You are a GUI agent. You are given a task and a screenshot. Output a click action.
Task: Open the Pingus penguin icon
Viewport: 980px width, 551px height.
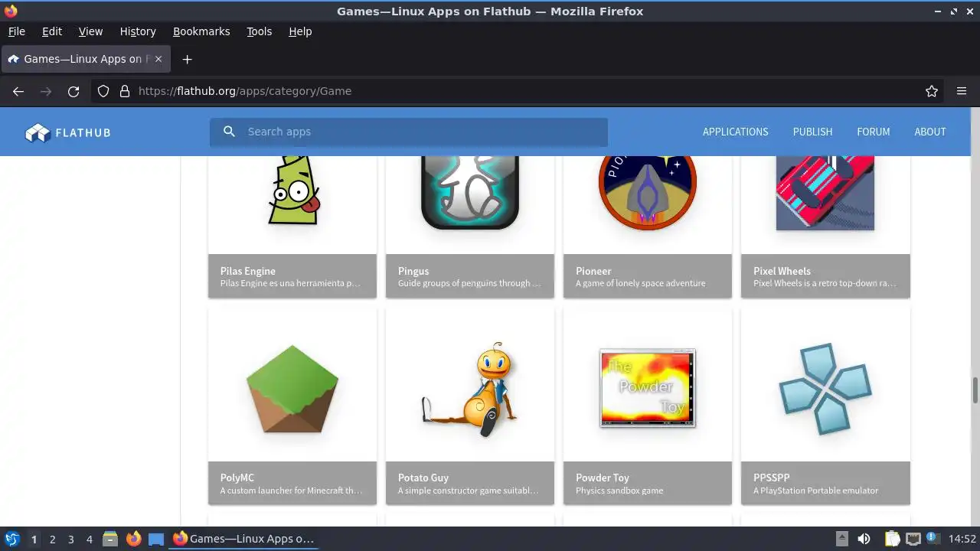click(x=470, y=192)
